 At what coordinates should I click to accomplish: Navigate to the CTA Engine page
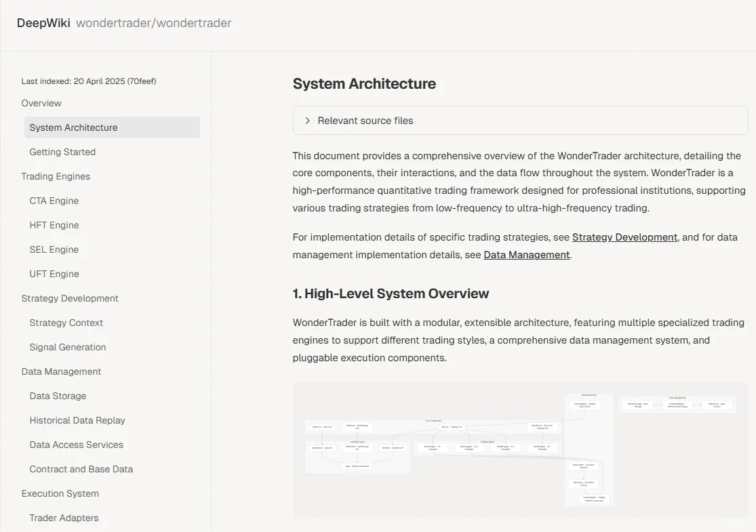click(x=54, y=201)
